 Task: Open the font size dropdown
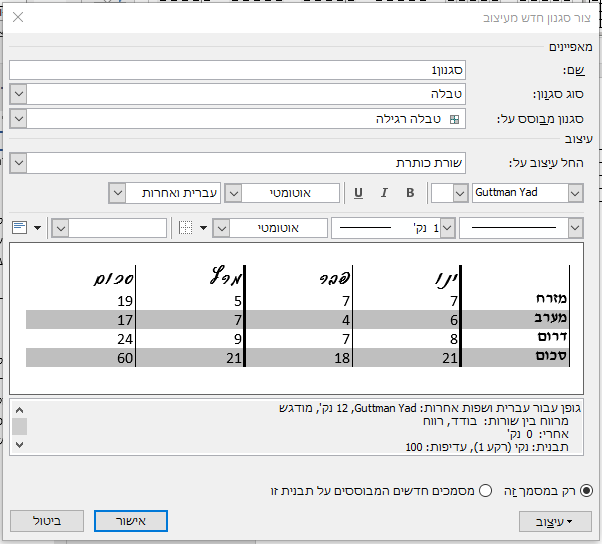tap(460, 193)
